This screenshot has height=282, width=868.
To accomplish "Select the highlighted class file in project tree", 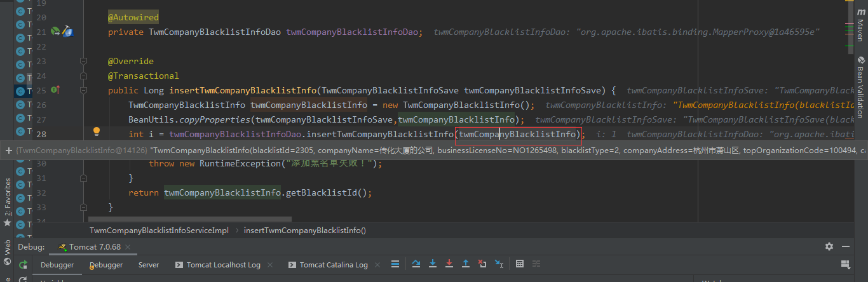I will [x=22, y=90].
